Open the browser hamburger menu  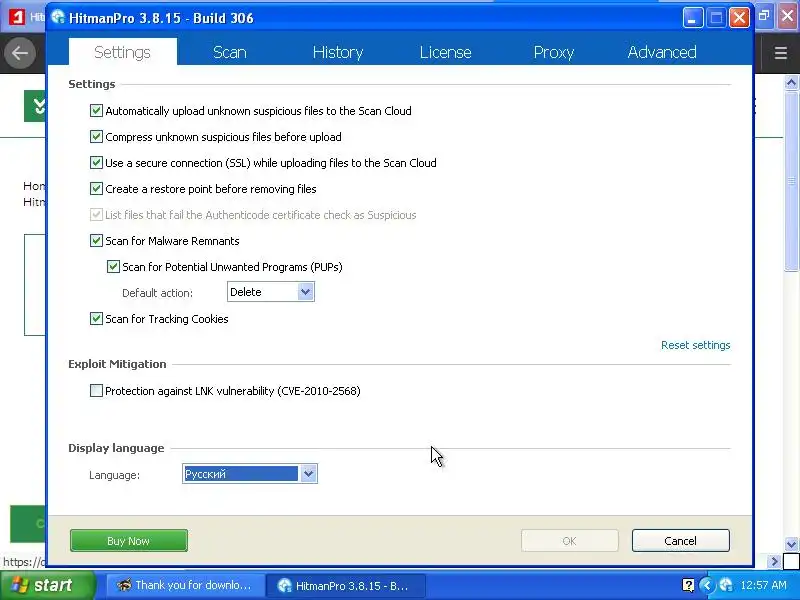click(781, 53)
